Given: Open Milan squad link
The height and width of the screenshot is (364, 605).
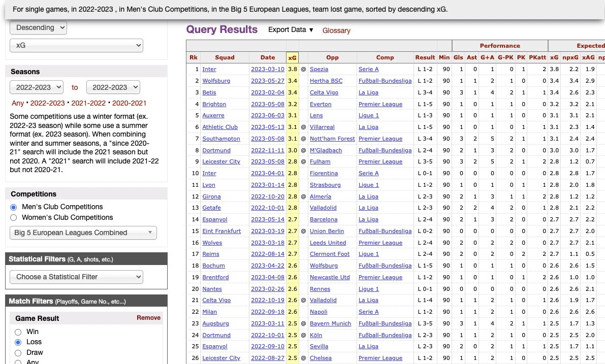Looking at the screenshot, I should point(209,312).
